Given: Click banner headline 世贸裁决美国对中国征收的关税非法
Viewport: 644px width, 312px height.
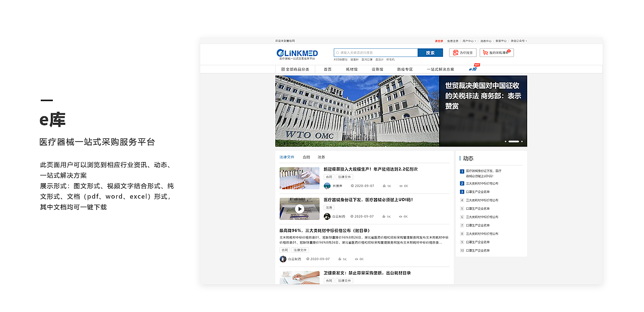Looking at the screenshot, I should (x=483, y=96).
